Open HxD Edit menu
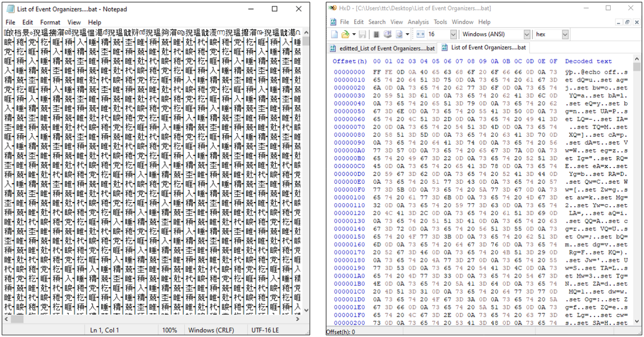Screen dimensions: 644x337 pos(359,22)
